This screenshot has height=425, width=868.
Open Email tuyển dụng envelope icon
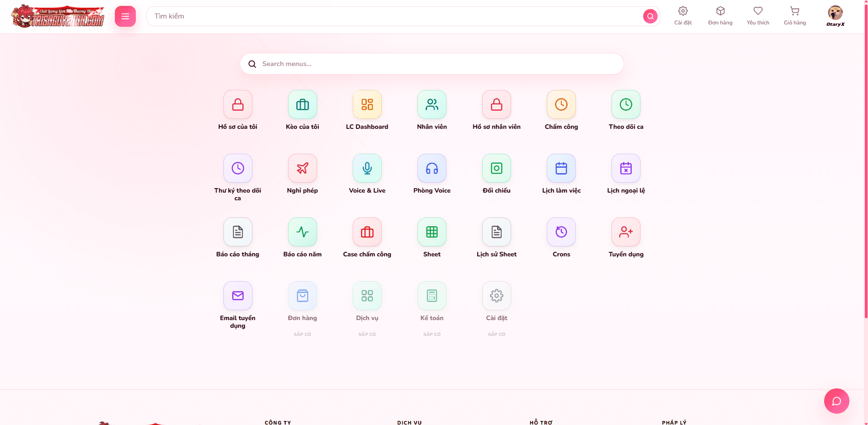pos(238,296)
